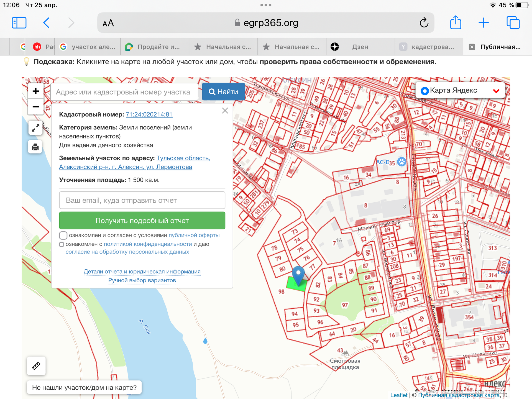Image resolution: width=532 pixels, height=399 pixels.
Task: Check the публичной оферты agreement checkbox
Action: (63, 235)
